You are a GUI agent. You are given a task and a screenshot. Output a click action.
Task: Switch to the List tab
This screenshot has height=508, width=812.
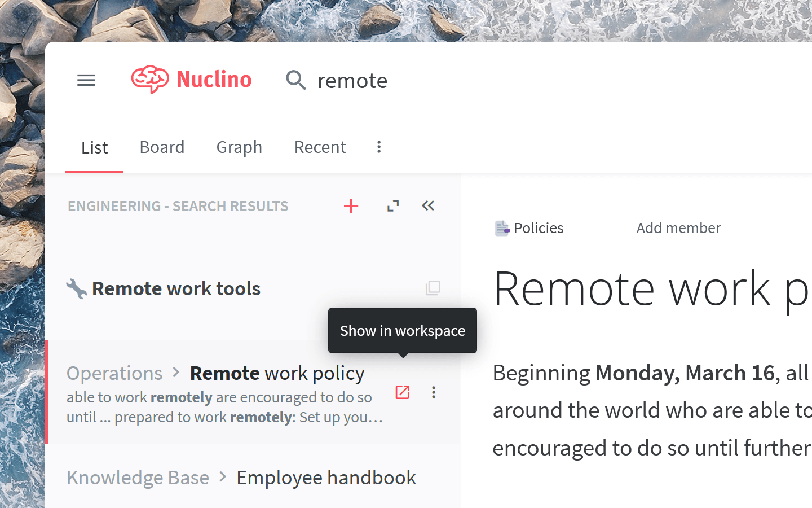click(x=94, y=147)
